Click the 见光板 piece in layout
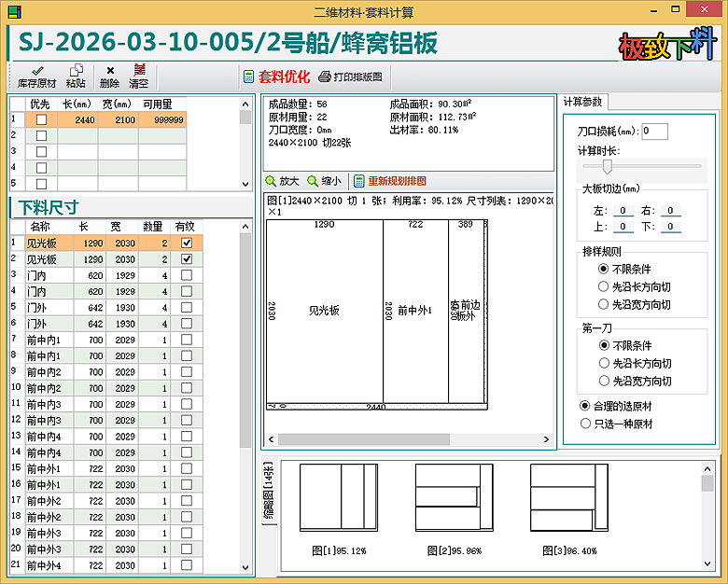Viewport: 728px width, 584px height. pyautogui.click(x=325, y=311)
